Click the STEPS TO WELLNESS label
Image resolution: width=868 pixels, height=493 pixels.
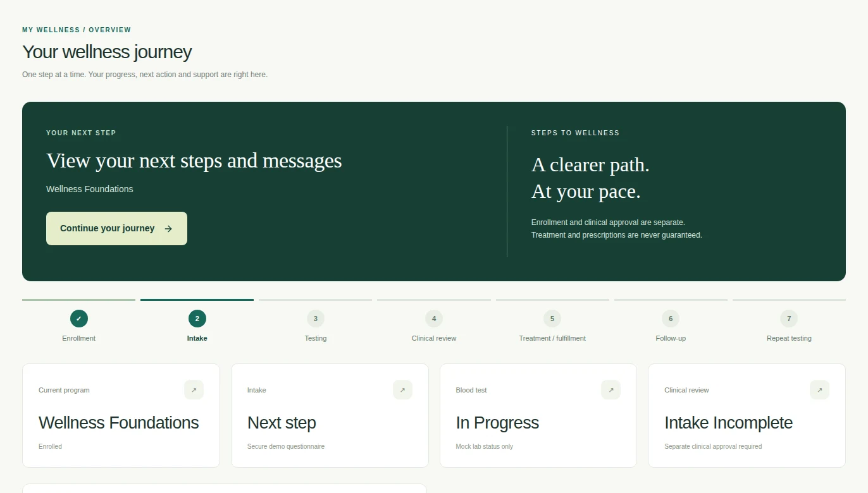tap(576, 133)
